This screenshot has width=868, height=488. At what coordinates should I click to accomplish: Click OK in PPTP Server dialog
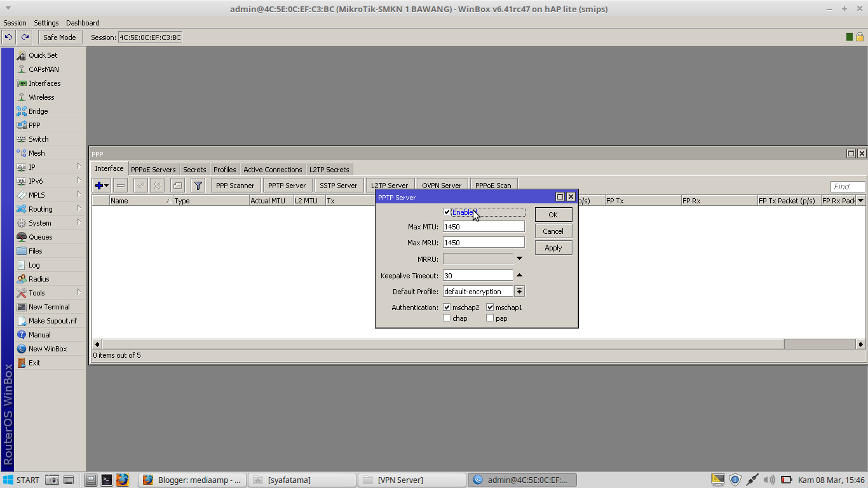[553, 215]
